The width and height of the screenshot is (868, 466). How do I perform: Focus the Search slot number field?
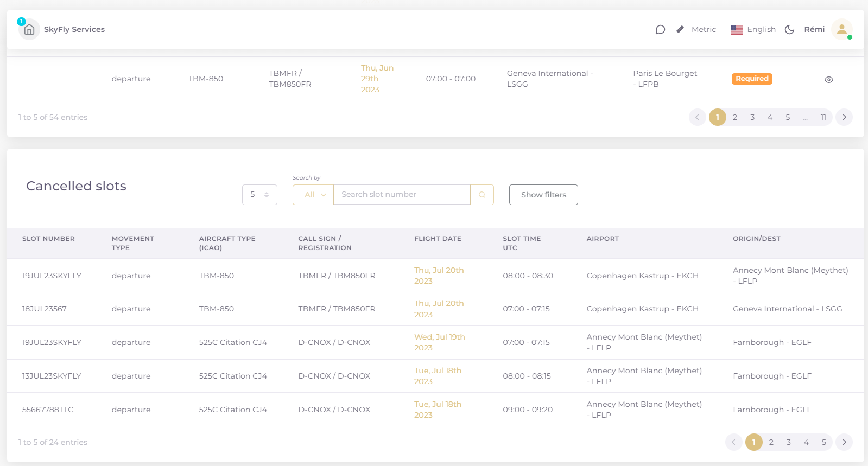point(402,195)
